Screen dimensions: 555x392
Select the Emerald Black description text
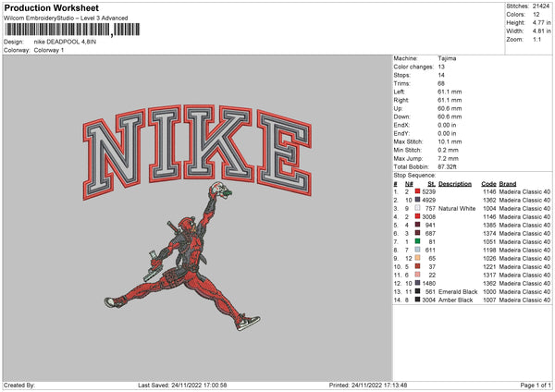(x=458, y=292)
